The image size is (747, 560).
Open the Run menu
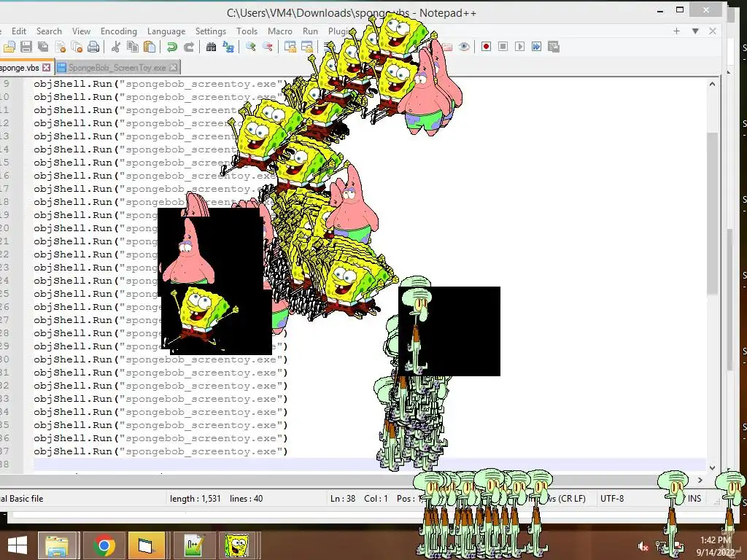point(310,31)
